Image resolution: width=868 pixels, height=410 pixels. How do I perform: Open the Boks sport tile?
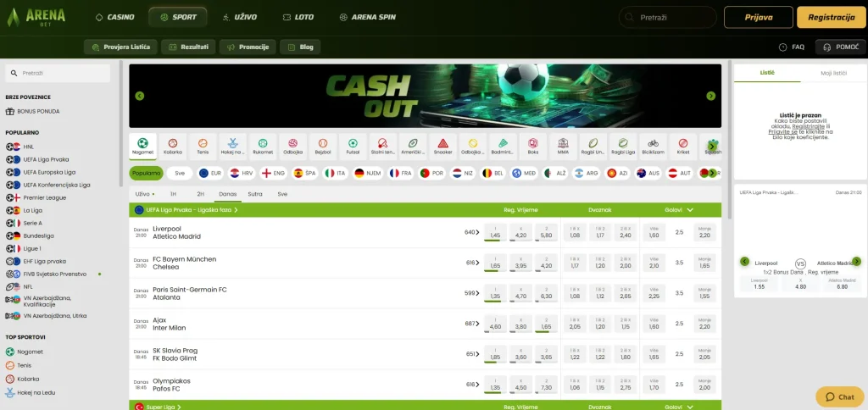tap(533, 147)
